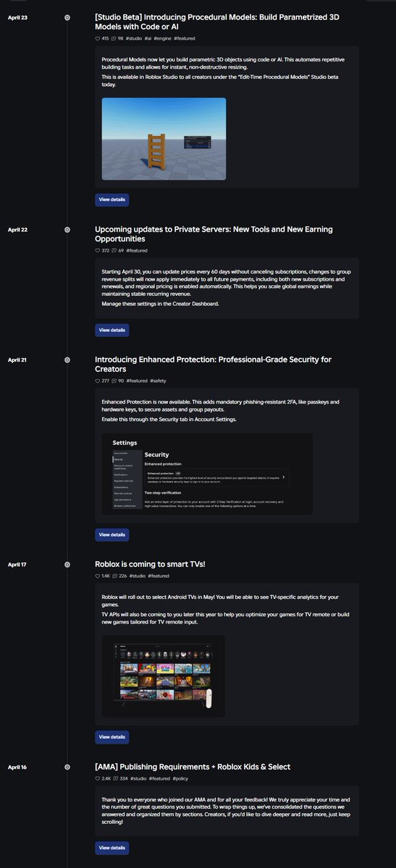The height and width of the screenshot is (868, 396).
Task: Open comments icon on the Private Servers post
Action: (x=114, y=250)
